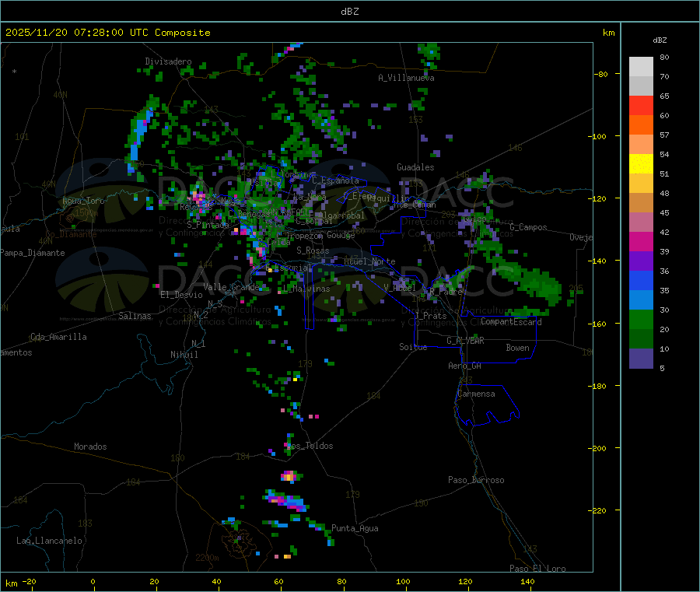
Task: Click the 'Agua_Toro' location label
Action: pyautogui.click(x=83, y=201)
